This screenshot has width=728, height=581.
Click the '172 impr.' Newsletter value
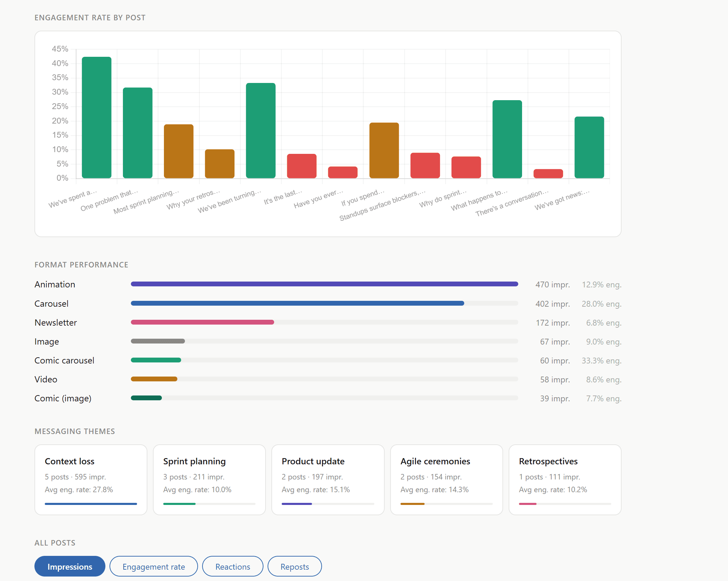point(553,323)
